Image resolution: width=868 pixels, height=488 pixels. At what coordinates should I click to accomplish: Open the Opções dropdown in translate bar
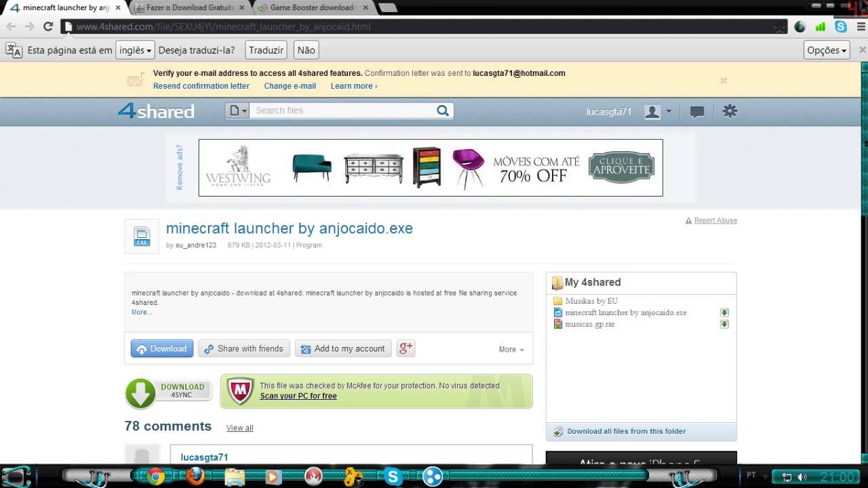(827, 50)
